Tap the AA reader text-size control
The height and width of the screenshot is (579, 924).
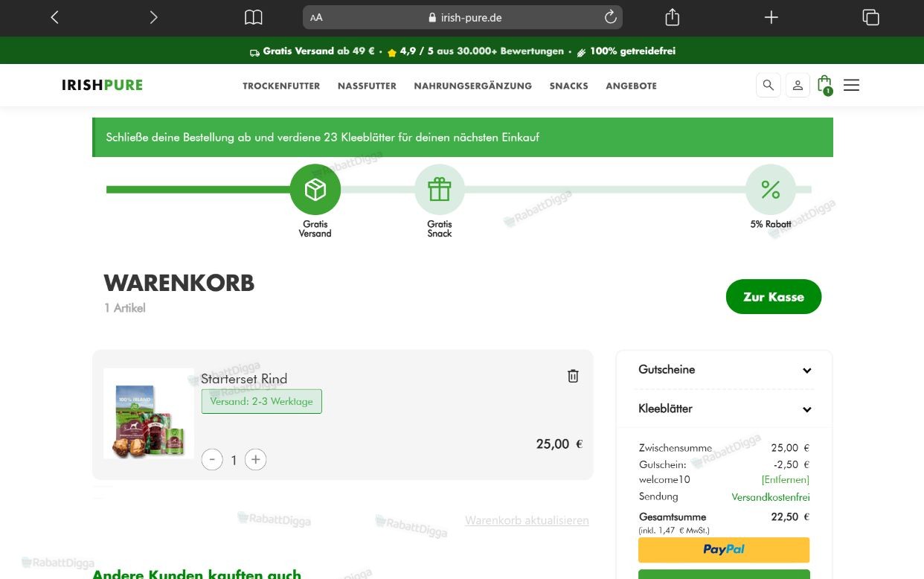317,18
